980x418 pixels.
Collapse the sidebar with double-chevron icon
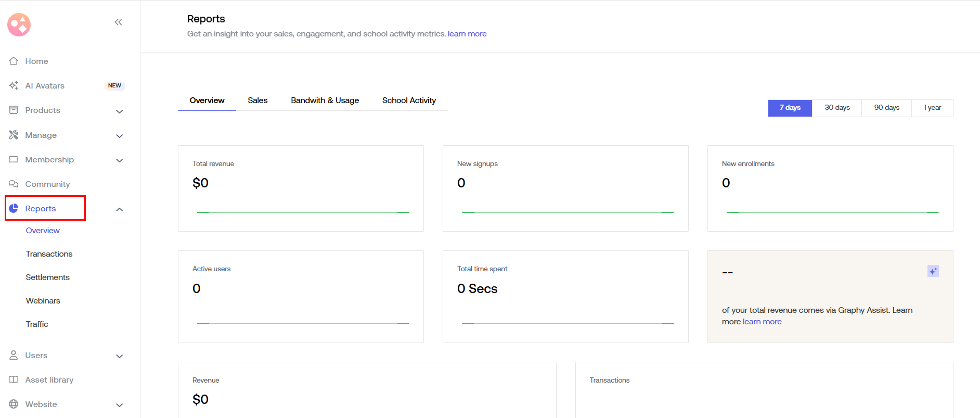tap(119, 22)
